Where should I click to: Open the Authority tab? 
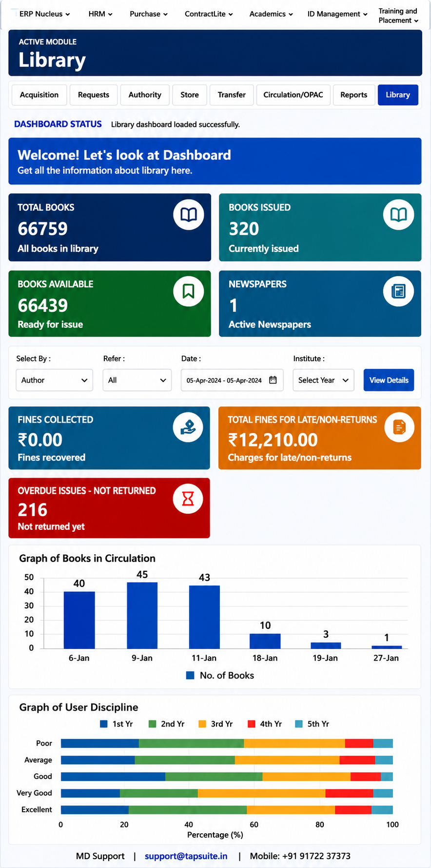145,95
